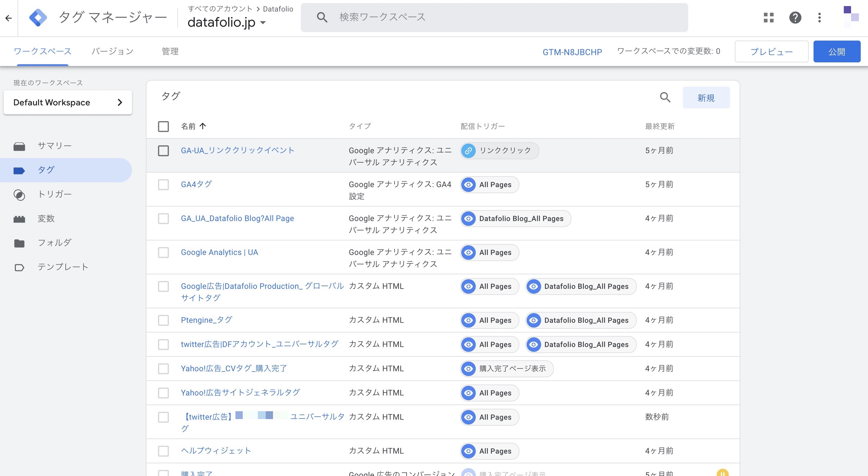Image resolution: width=868 pixels, height=476 pixels.
Task: Open the Yahoo!広告サイトジェネラルタグ link
Action: tap(240, 392)
